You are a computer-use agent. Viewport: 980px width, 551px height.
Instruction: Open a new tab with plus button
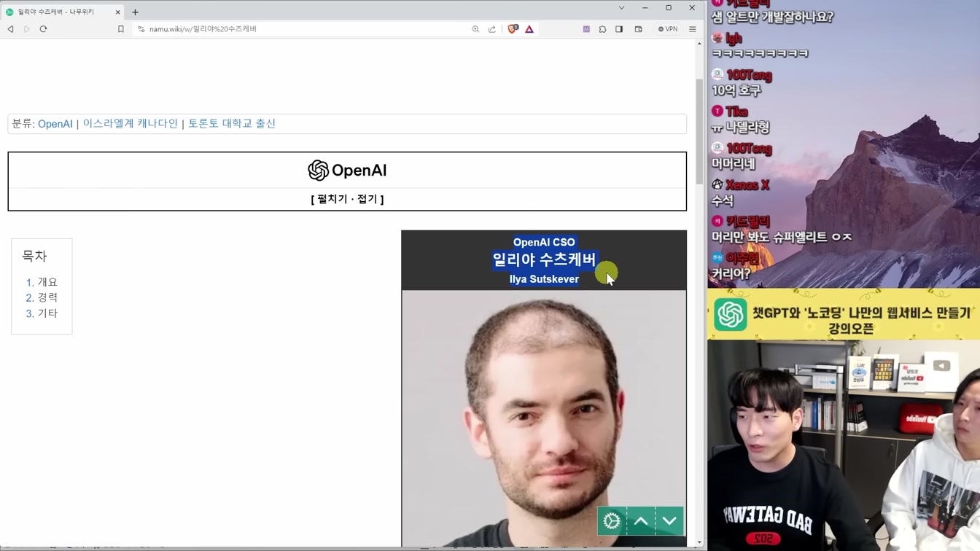click(135, 12)
